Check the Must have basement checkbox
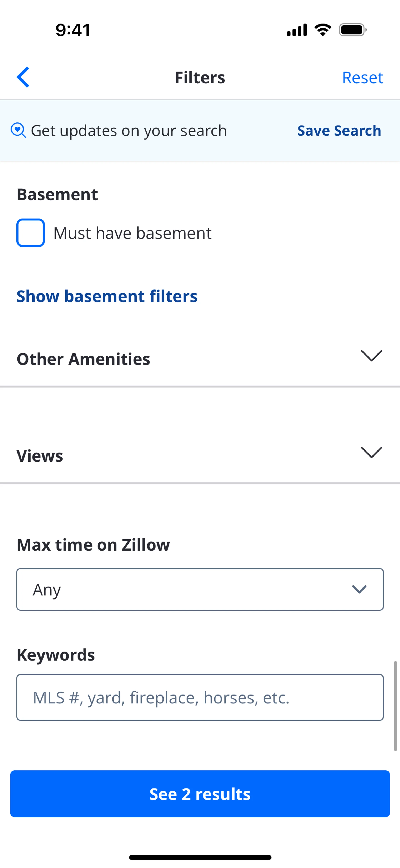This screenshot has height=868, width=400. point(31,233)
